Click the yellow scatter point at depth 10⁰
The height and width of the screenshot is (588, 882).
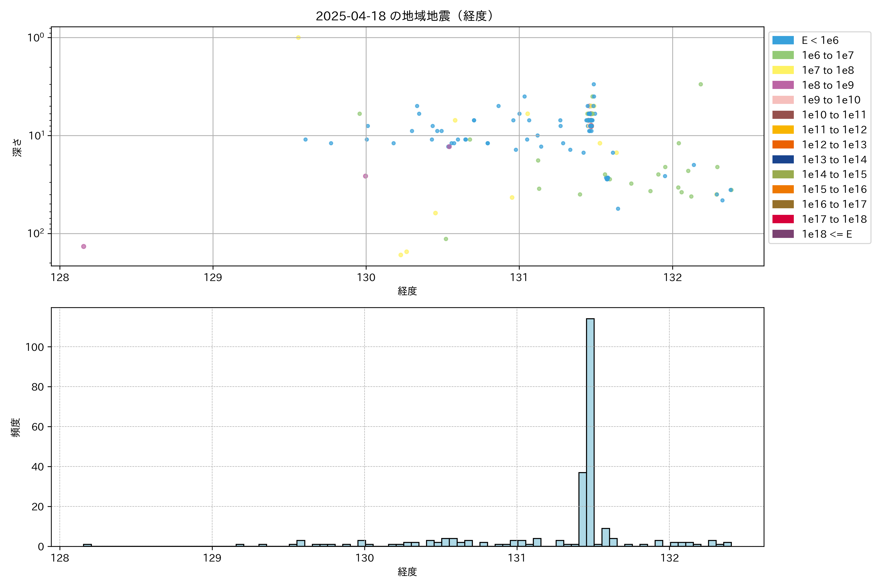point(298,37)
